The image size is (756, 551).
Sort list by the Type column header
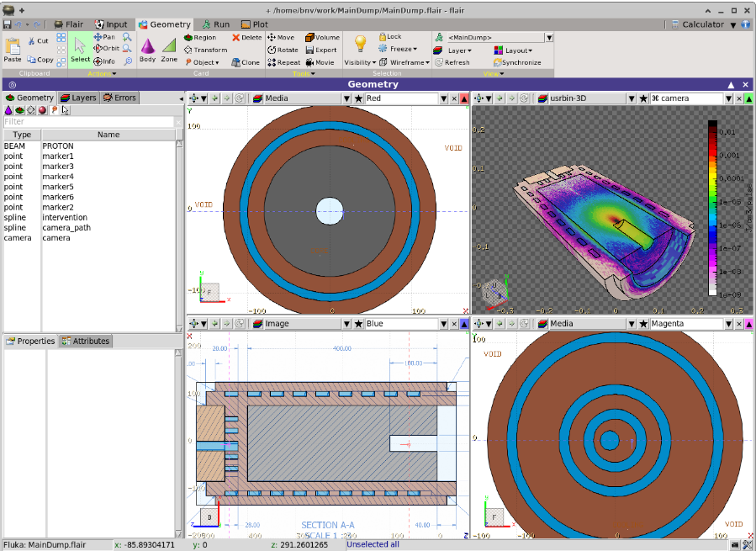tap(22, 135)
